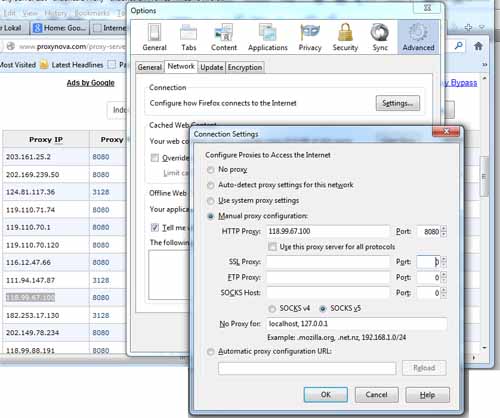This screenshot has width=500, height=418.
Task: Open the Sync options panel
Action: (380, 37)
